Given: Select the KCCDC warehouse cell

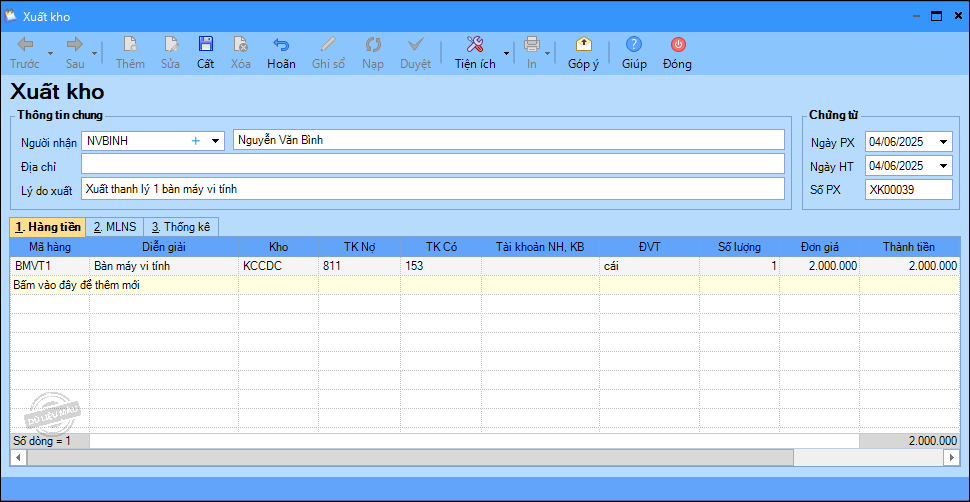Looking at the screenshot, I should click(x=279, y=266).
